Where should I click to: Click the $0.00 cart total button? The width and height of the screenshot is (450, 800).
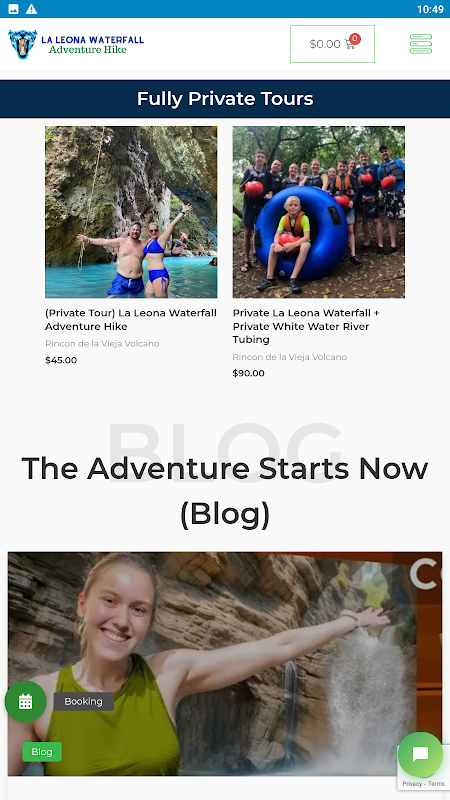pos(332,44)
